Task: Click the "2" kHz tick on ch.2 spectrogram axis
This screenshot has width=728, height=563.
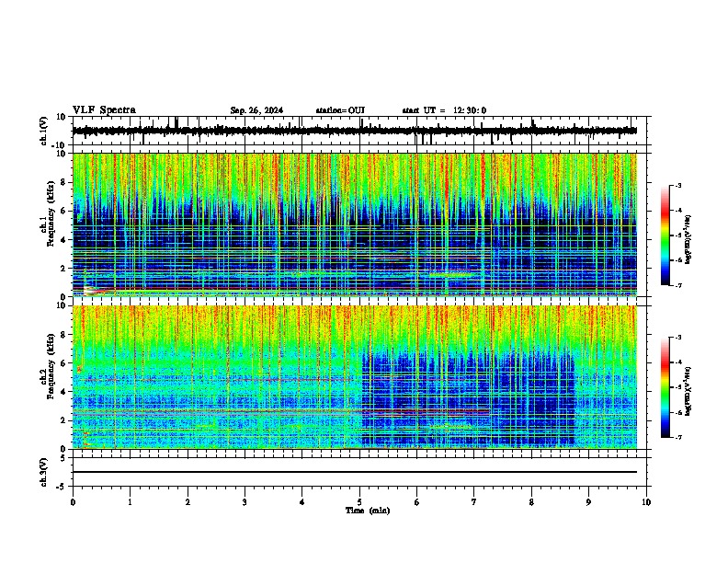Action: point(64,420)
